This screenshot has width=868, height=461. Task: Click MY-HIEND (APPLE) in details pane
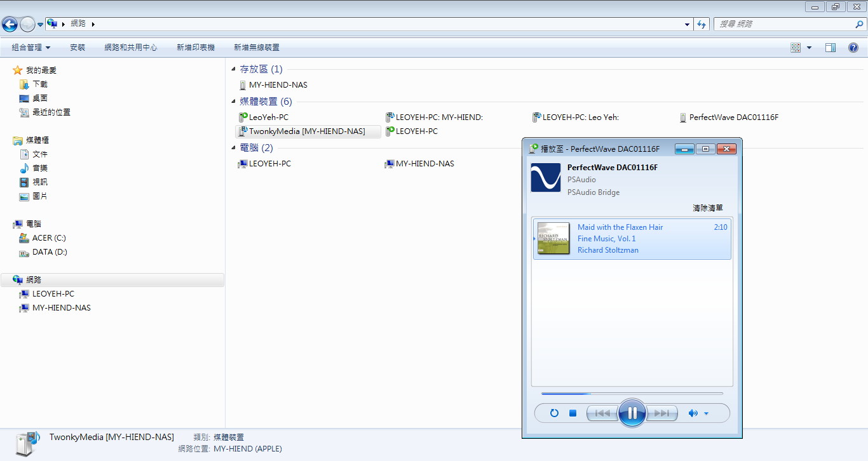pos(248,449)
